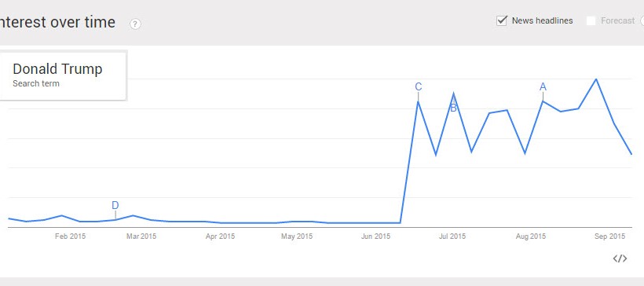
Task: Select news headline marker C
Action: tap(418, 87)
